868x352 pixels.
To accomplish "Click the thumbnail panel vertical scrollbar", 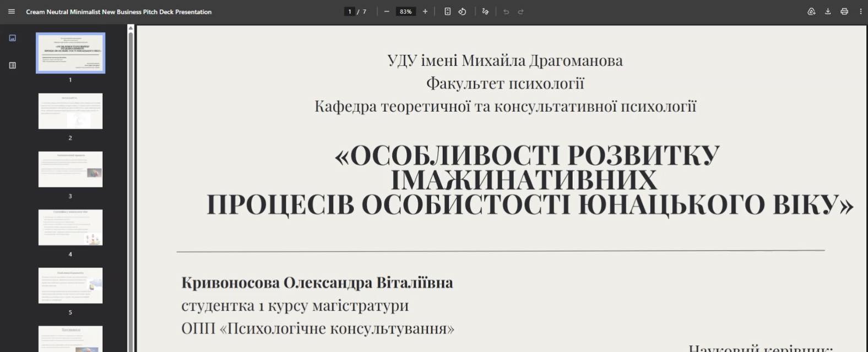I will (131, 187).
